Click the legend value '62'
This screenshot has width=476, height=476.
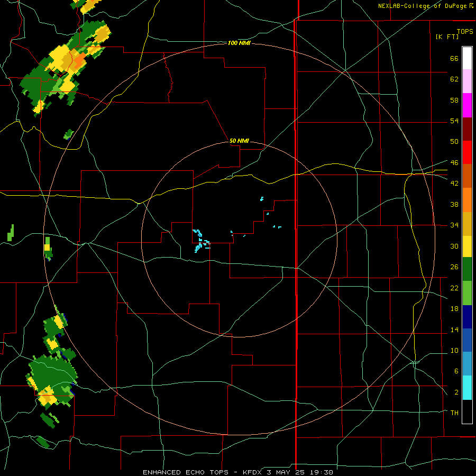click(x=454, y=79)
